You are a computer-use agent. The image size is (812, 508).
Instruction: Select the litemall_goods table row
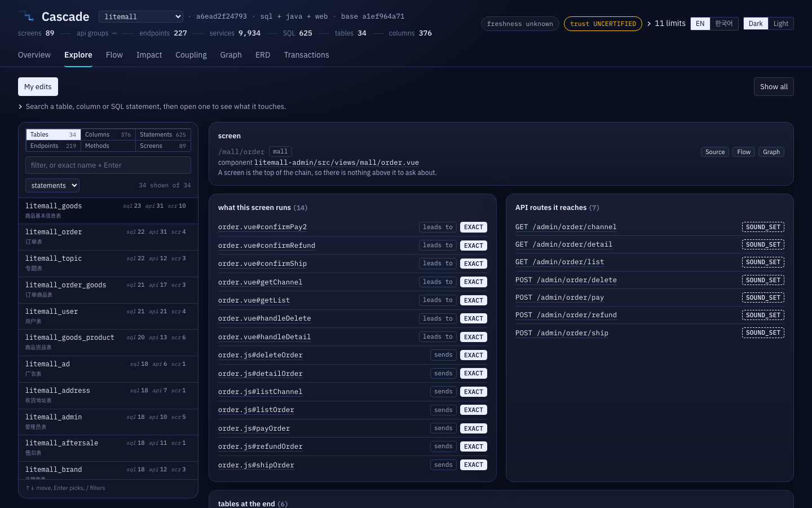(108, 211)
